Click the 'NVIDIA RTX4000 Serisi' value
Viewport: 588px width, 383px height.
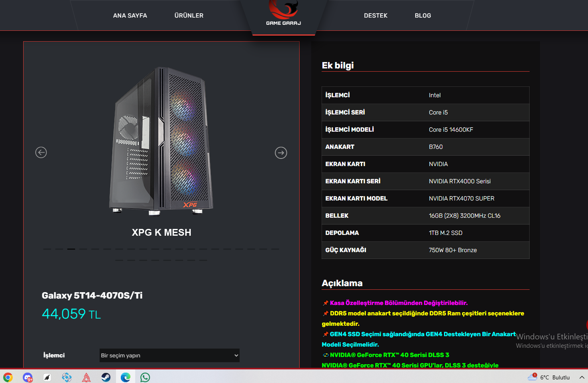[x=460, y=181]
